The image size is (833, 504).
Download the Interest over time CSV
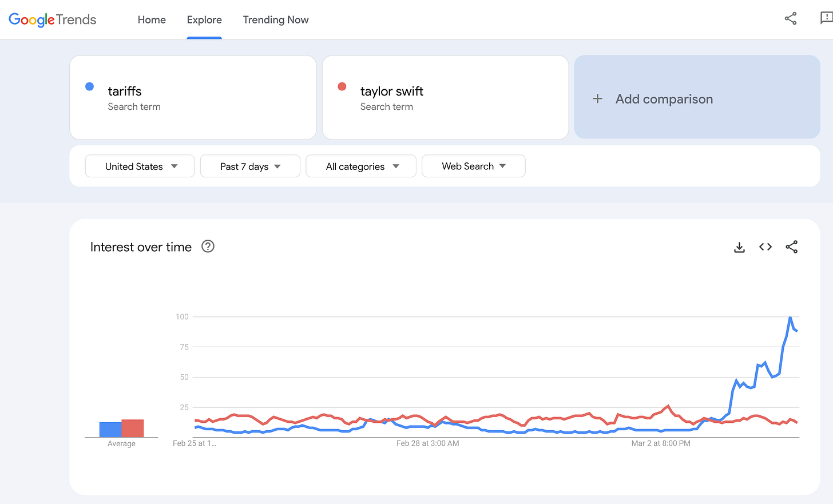point(739,247)
